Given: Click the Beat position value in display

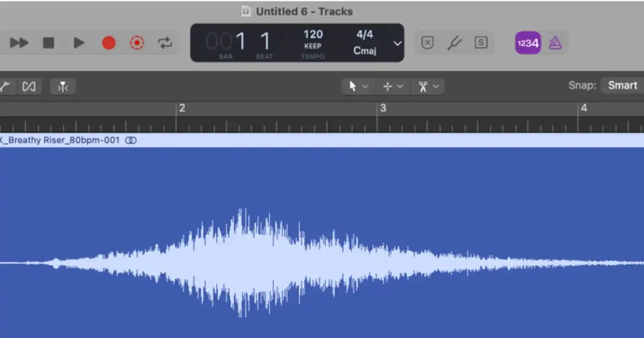Looking at the screenshot, I should click(x=265, y=42).
